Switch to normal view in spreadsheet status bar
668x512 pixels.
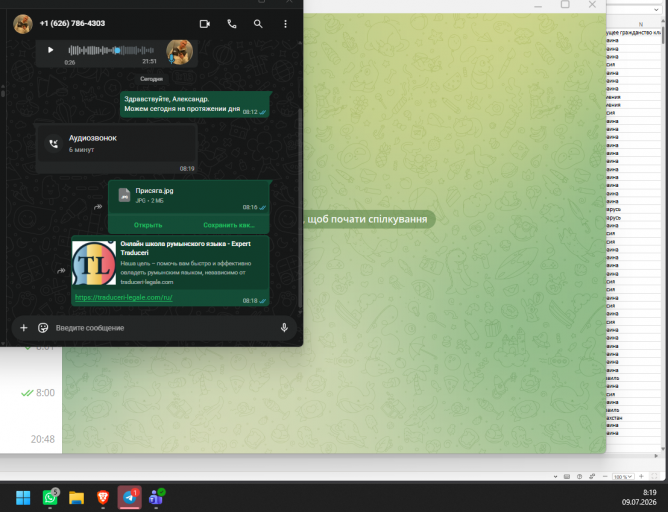point(567,476)
